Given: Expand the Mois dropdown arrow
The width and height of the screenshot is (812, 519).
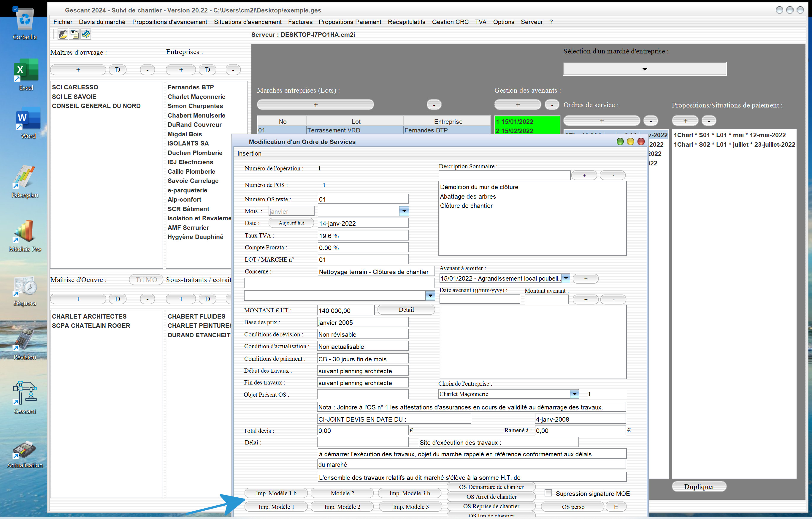Looking at the screenshot, I should (x=404, y=211).
